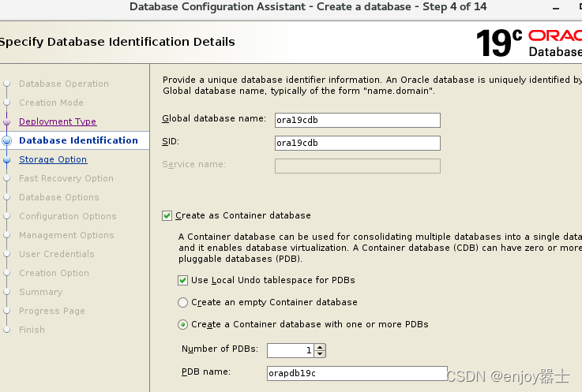Click Fast Recovery Option step label

point(66,178)
